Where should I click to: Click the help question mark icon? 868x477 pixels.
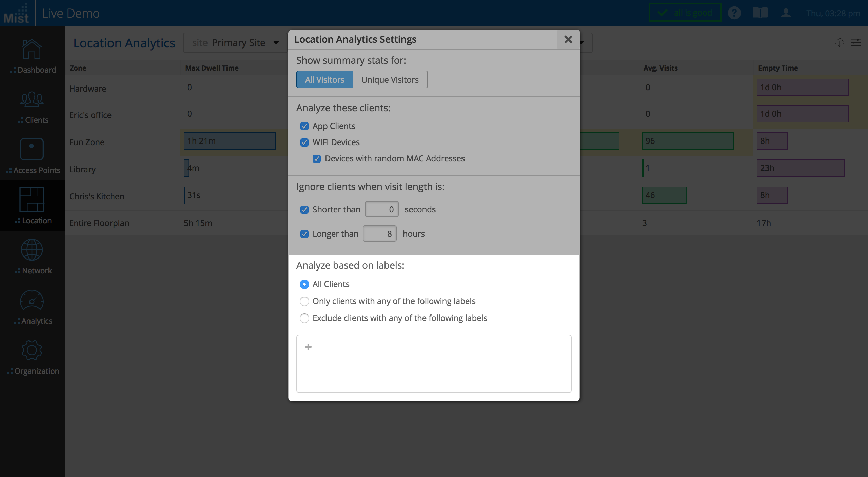point(734,13)
